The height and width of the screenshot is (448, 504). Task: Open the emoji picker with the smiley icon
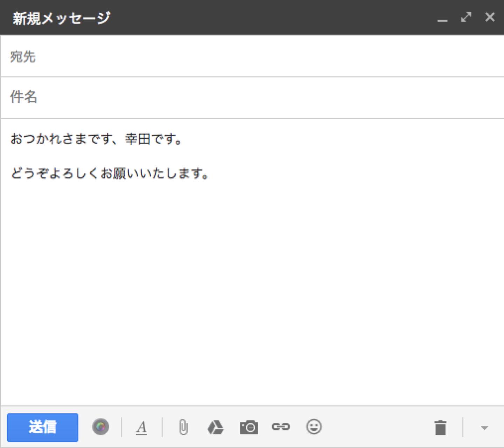tap(314, 427)
